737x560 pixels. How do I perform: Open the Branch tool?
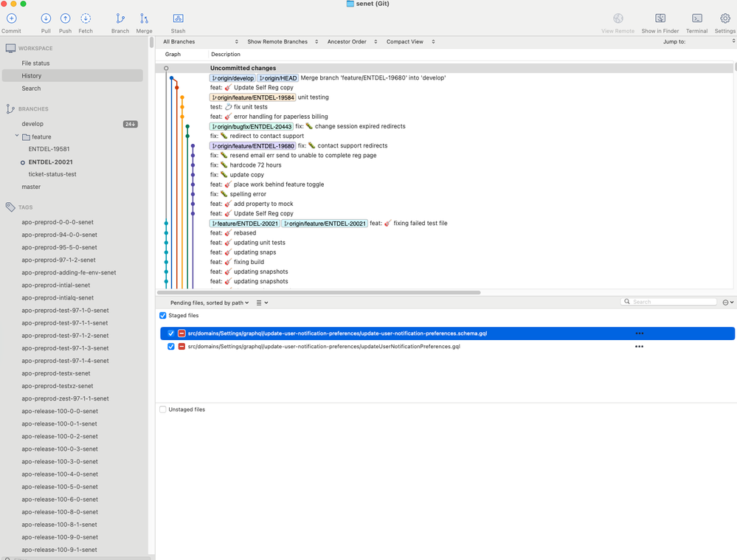120,18
